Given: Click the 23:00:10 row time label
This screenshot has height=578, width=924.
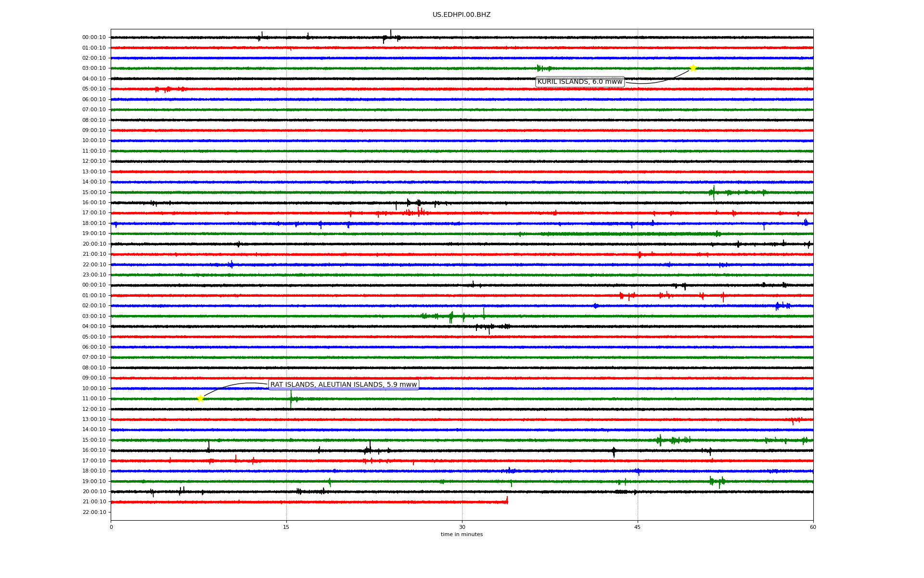Looking at the screenshot, I should click(x=94, y=275).
